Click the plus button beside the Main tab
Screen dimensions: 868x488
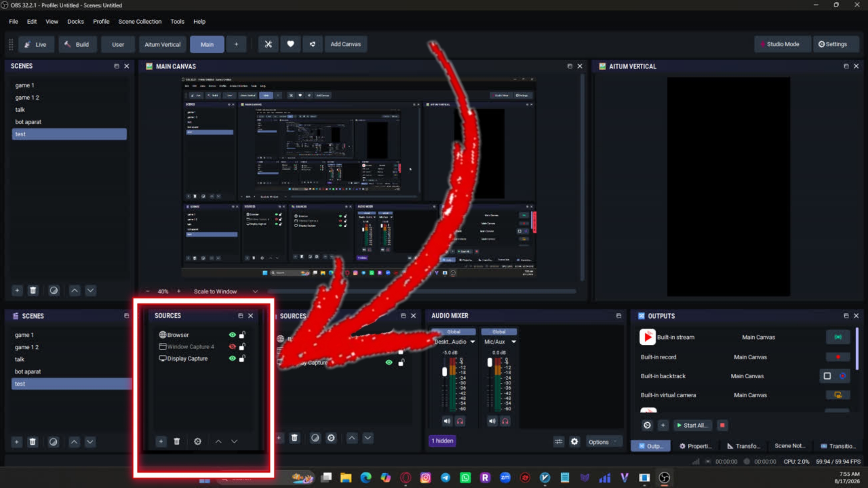point(236,44)
